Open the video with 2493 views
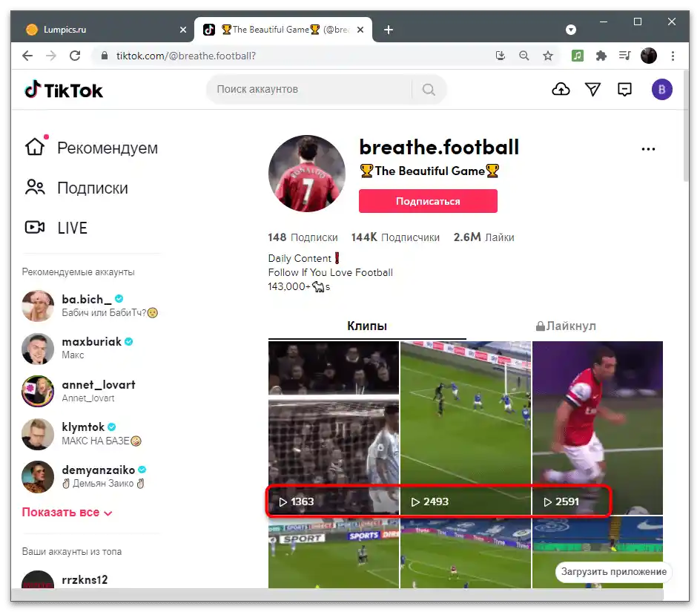 466,428
